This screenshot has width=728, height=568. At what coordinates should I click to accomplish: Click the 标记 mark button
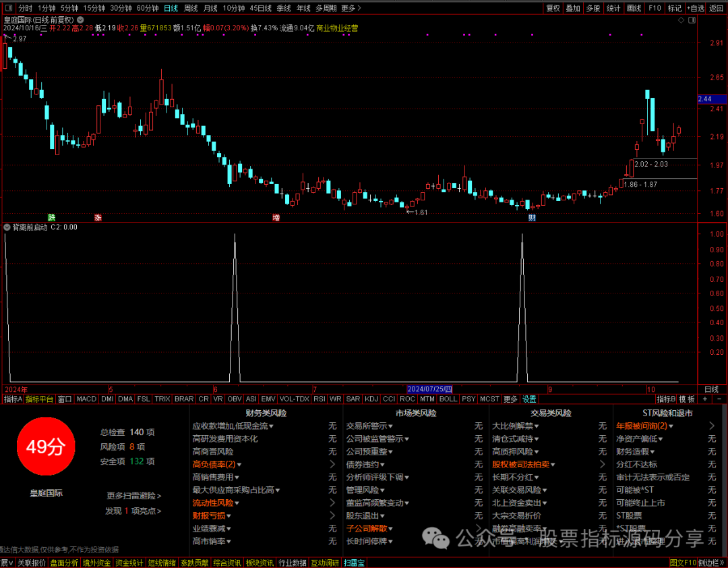[675, 8]
